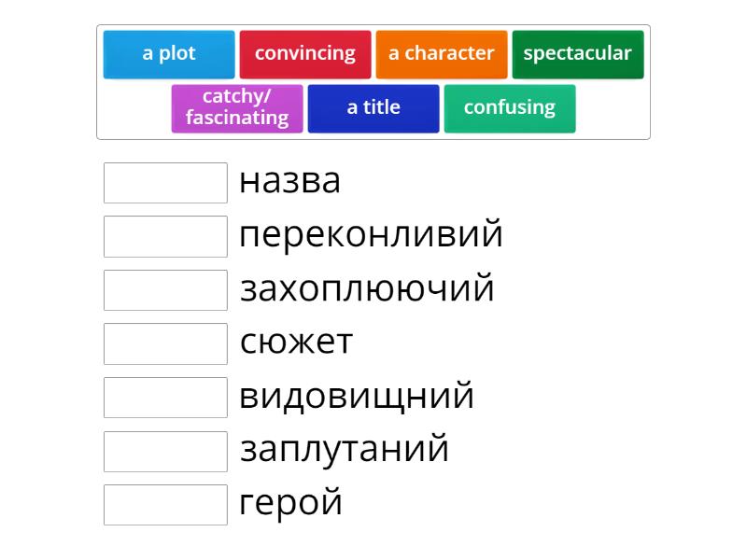
Task: Click the word 'назва'
Action: pos(290,181)
